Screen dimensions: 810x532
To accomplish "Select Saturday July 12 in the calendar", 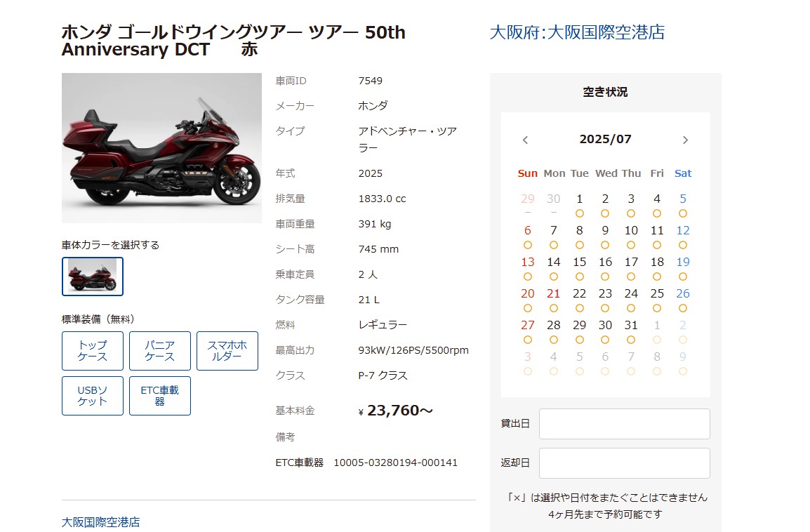I will pyautogui.click(x=683, y=237).
